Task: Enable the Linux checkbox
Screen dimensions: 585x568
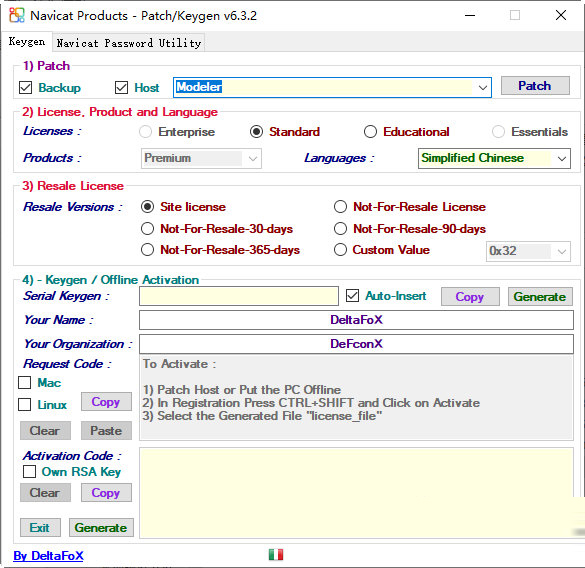Action: coord(25,405)
